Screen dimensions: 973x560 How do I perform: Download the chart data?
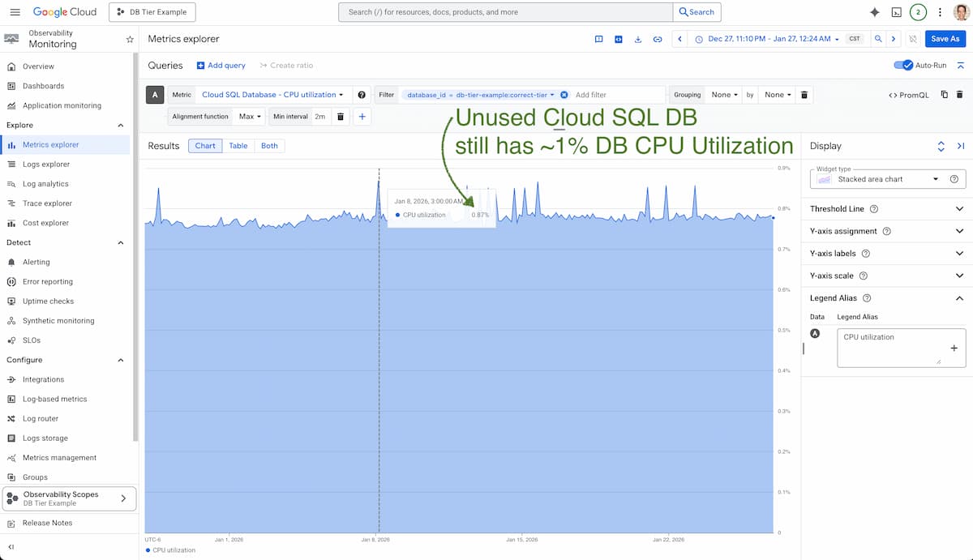click(638, 39)
